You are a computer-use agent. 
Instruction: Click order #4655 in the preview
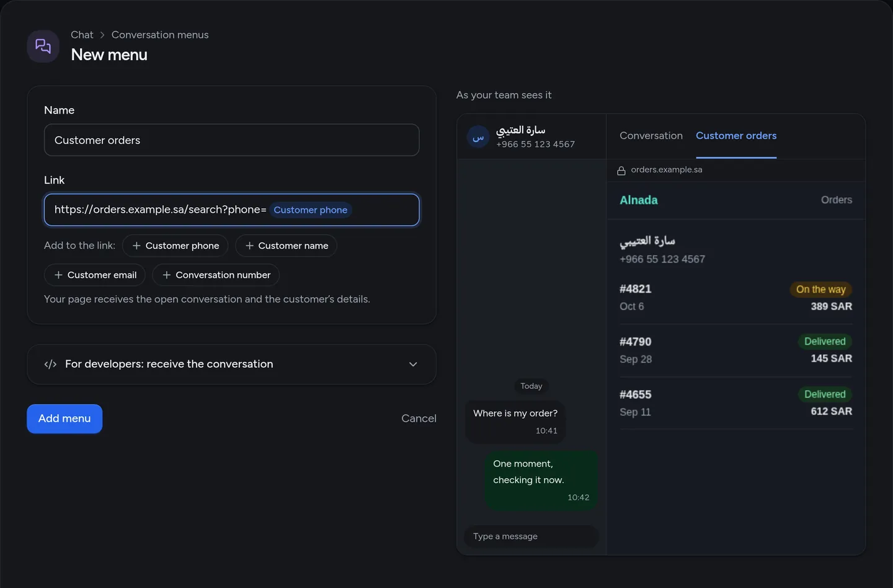pos(736,403)
